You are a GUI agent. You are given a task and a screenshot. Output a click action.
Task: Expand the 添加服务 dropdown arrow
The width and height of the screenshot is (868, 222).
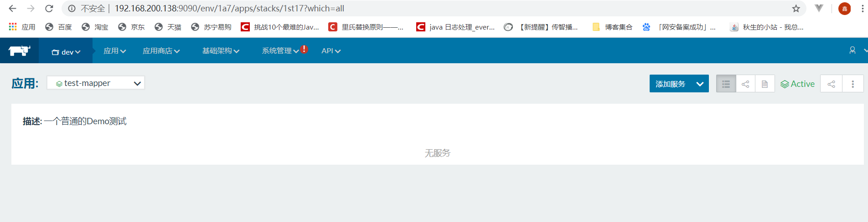(x=700, y=84)
